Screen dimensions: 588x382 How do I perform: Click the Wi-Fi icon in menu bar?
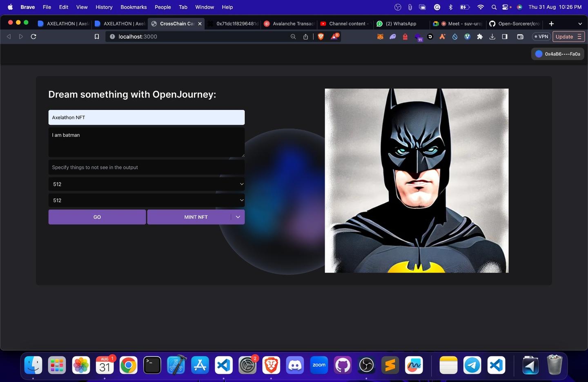pos(480,7)
